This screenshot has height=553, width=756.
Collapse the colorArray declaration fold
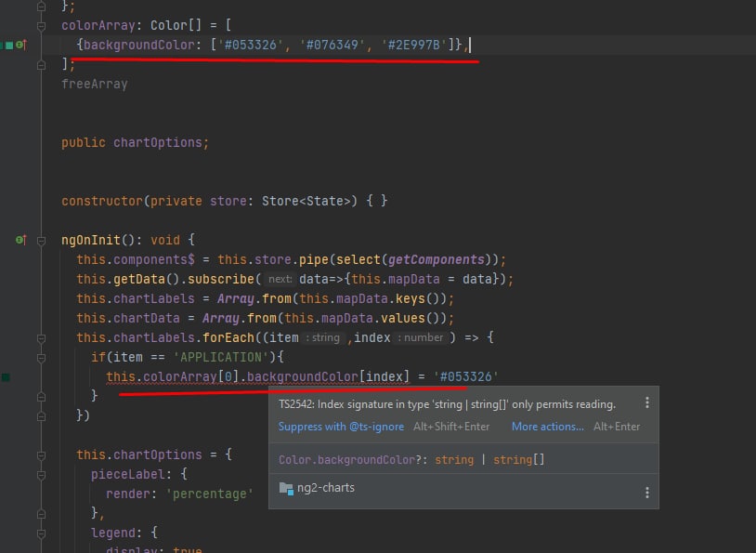pyautogui.click(x=42, y=26)
